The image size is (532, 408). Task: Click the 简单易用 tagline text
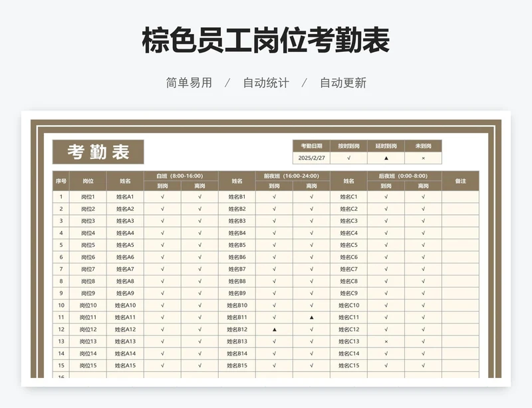pos(189,83)
